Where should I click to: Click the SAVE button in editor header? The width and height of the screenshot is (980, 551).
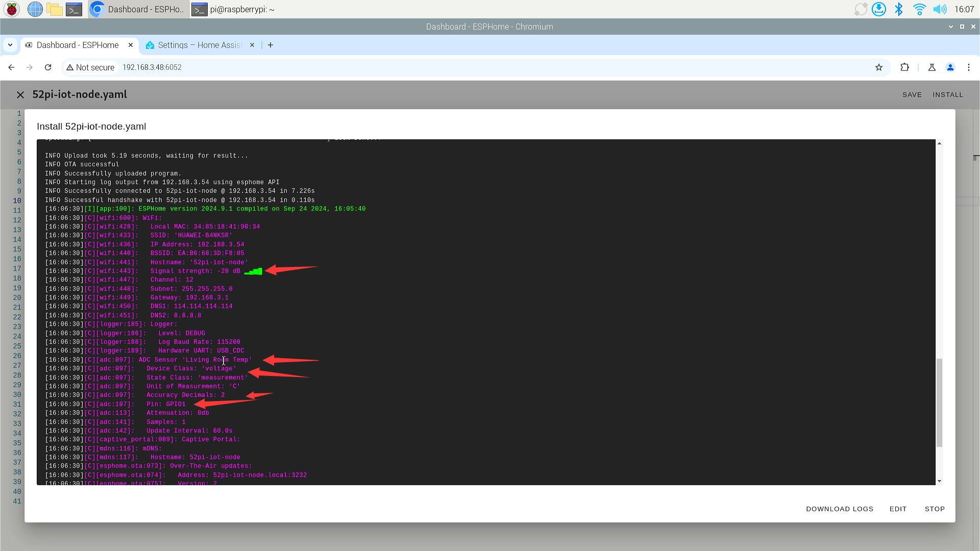912,95
